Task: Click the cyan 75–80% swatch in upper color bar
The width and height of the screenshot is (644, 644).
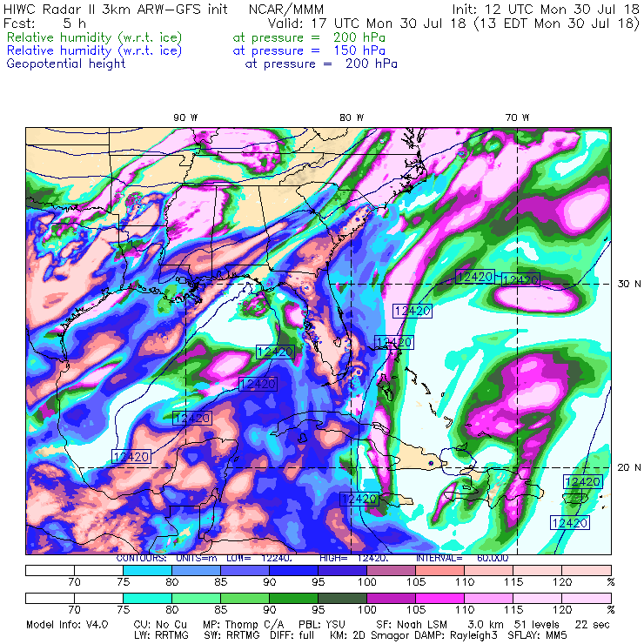Action: (x=147, y=570)
